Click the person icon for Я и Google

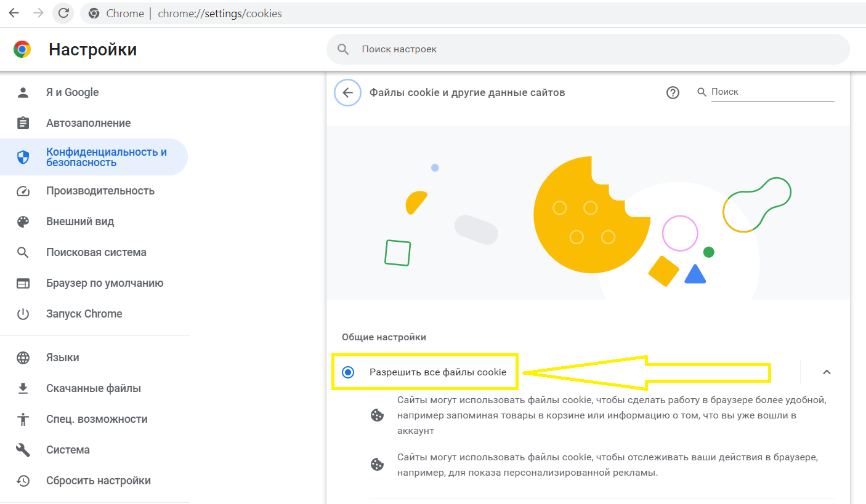[23, 92]
